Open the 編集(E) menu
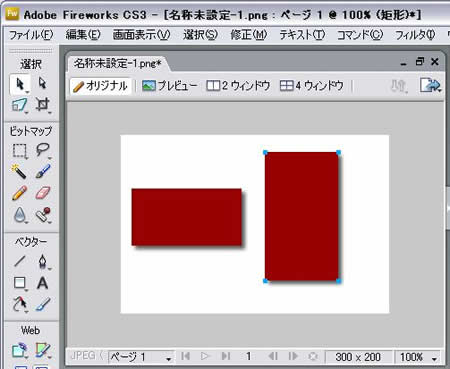 (x=83, y=35)
